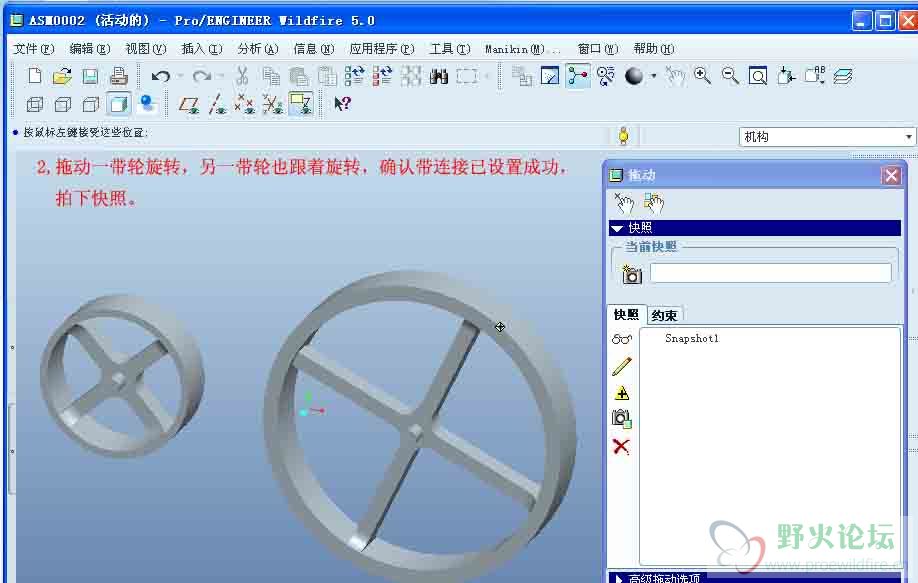
Task: Click the Open file folder icon
Action: pyautogui.click(x=62, y=76)
